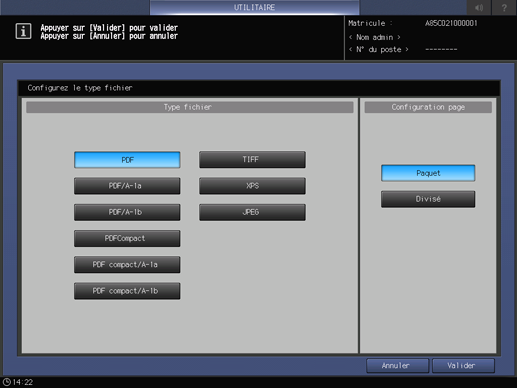This screenshot has width=517, height=388.
Task: Click the Configuration page header
Action: (428, 107)
